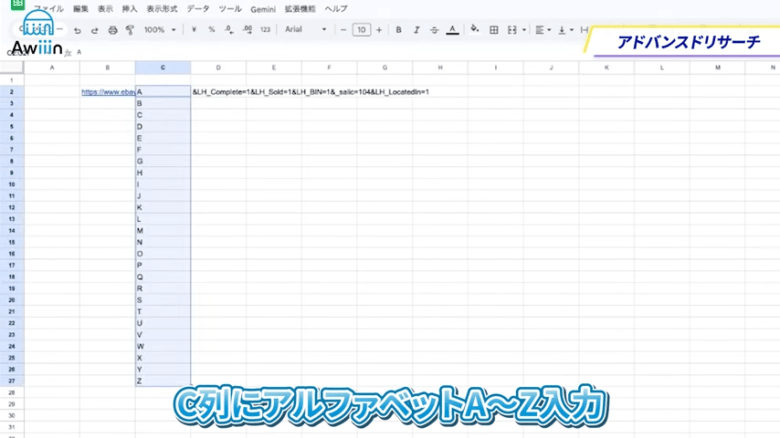
Task: Open the vertical align dropdown
Action: [565, 30]
